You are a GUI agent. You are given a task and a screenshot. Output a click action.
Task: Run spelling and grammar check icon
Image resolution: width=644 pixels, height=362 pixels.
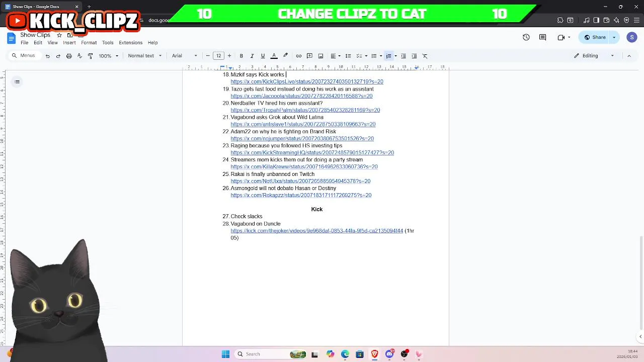click(79, 56)
